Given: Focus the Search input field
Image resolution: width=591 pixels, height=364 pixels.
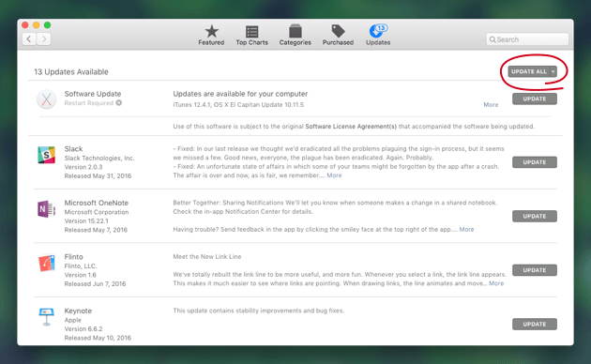Looking at the screenshot, I should coord(527,39).
